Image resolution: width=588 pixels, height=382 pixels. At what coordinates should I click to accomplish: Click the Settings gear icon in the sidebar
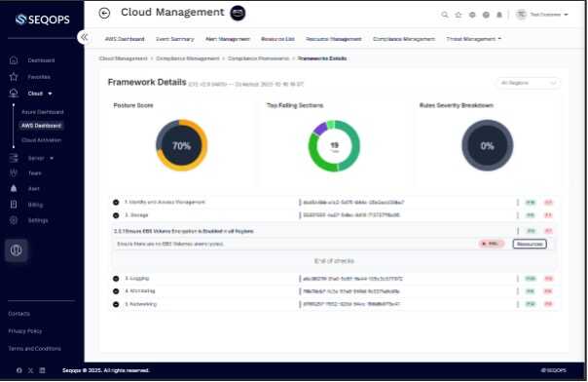[x=14, y=220]
